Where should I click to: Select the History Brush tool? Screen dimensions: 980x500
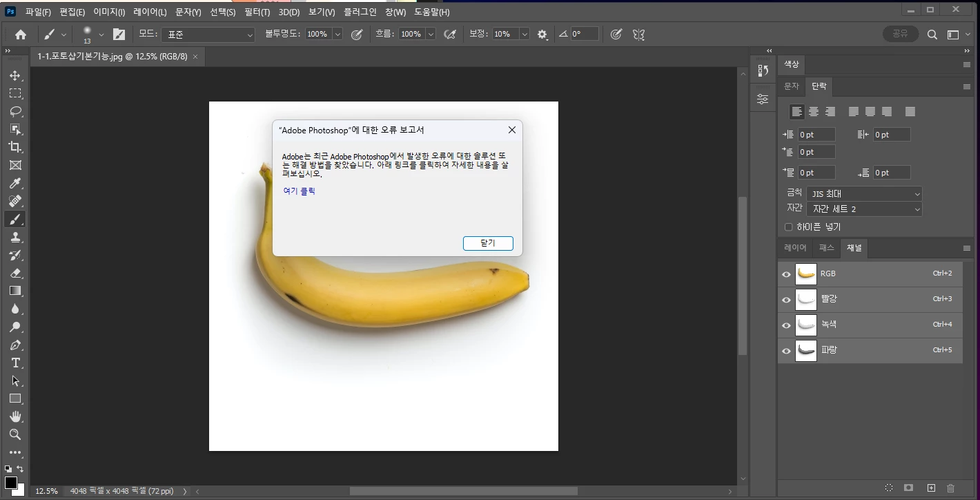[15, 255]
